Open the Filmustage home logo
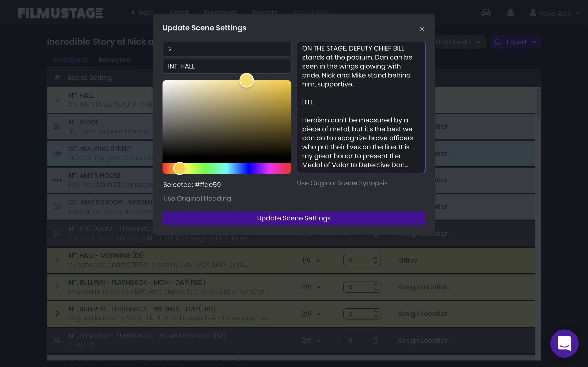Screen dimensions: 588x367 pyautogui.click(x=60, y=13)
